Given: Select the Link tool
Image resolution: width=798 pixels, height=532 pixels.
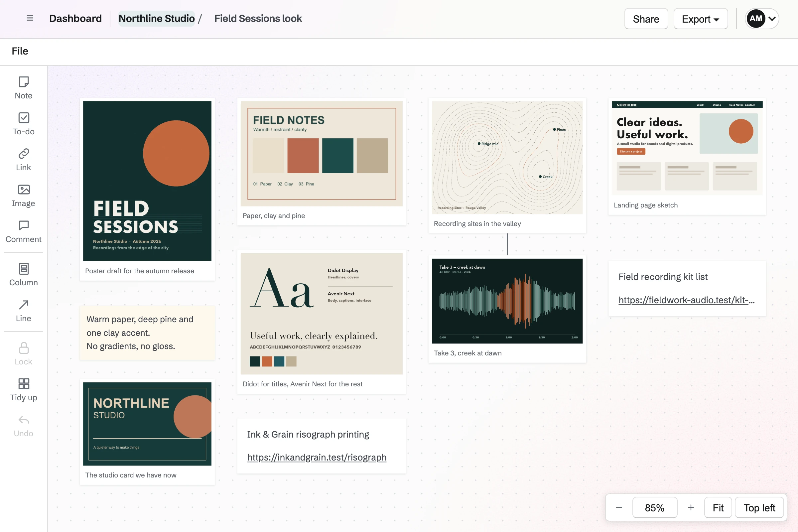Looking at the screenshot, I should 23,160.
